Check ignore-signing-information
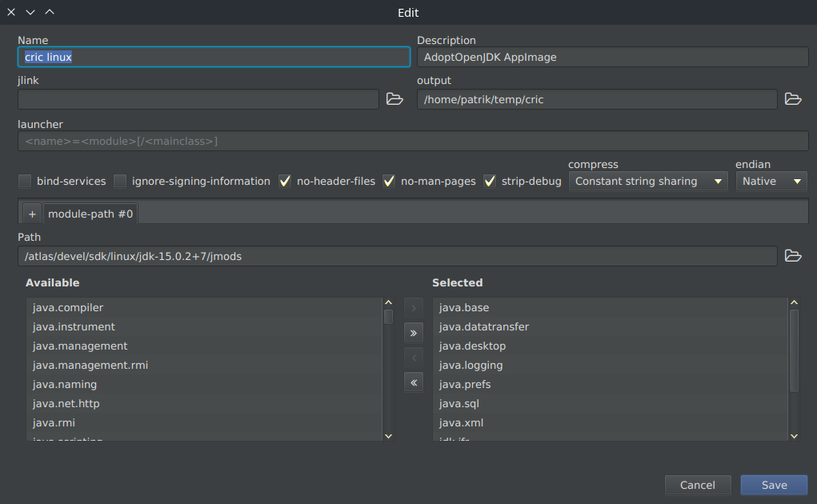The width and height of the screenshot is (817, 504). point(119,181)
